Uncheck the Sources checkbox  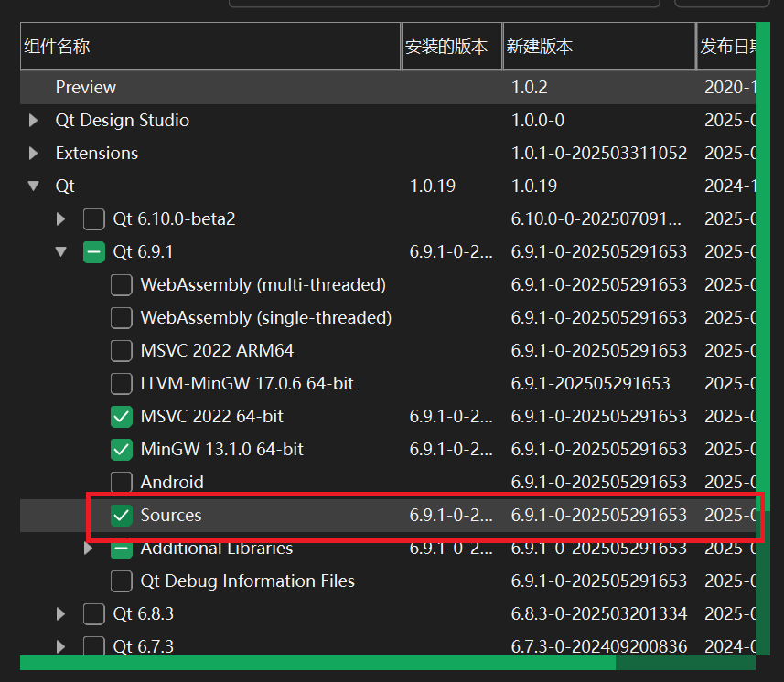click(122, 515)
